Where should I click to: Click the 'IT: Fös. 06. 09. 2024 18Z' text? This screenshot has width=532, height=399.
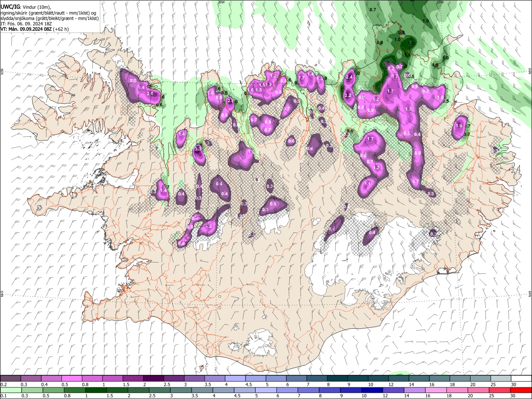pyautogui.click(x=26, y=24)
